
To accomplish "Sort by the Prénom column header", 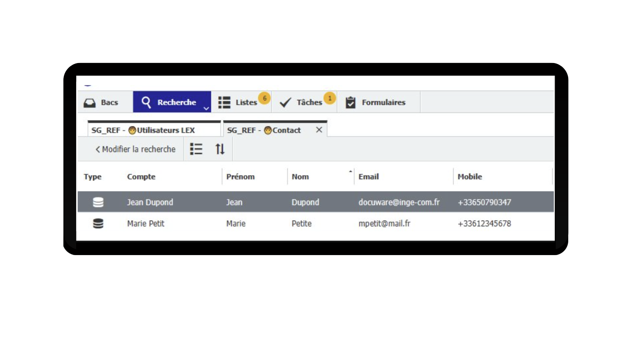I will click(240, 177).
